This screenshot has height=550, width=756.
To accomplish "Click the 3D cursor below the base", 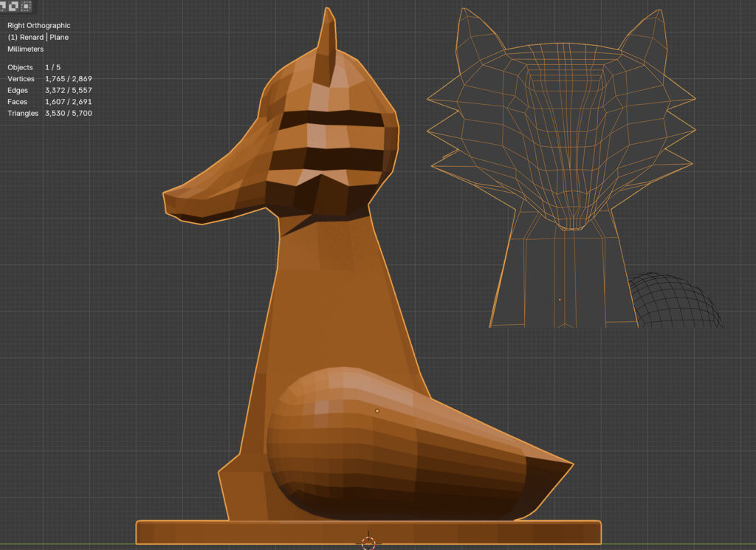I will (368, 543).
